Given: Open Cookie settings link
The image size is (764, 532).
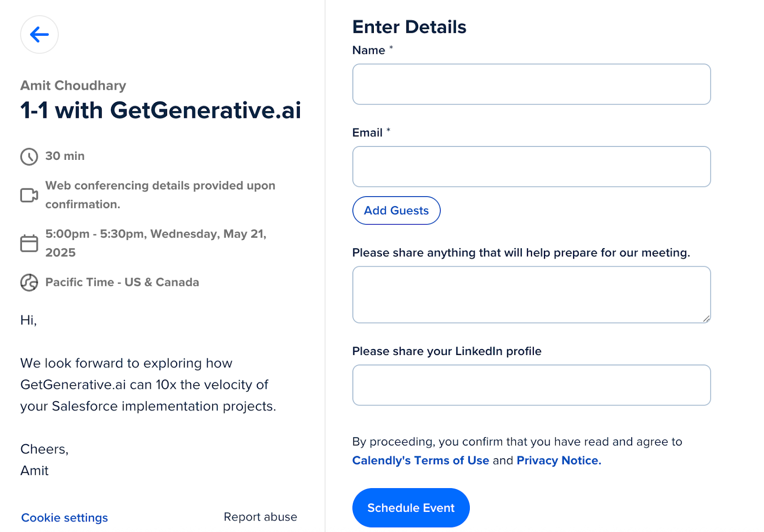Looking at the screenshot, I should pyautogui.click(x=64, y=518).
